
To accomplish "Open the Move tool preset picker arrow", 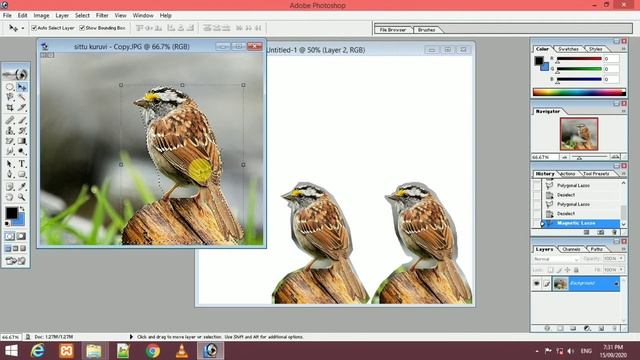I will tap(22, 28).
